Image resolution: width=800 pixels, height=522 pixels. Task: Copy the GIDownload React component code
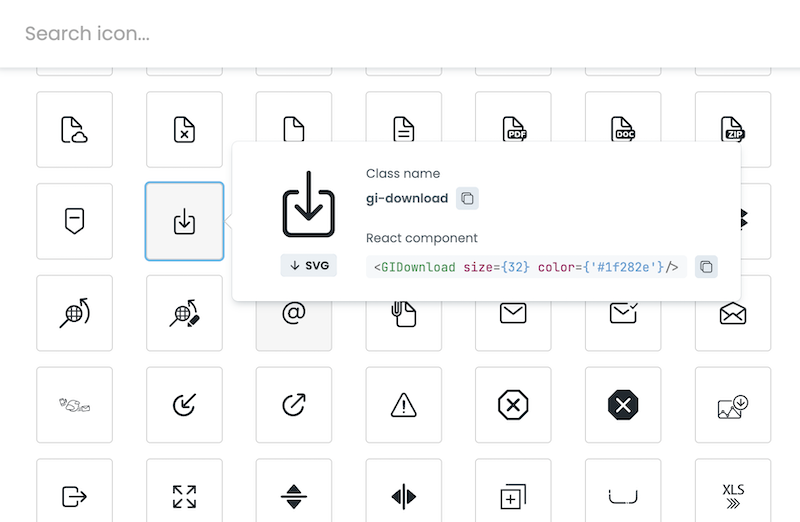pos(706,267)
